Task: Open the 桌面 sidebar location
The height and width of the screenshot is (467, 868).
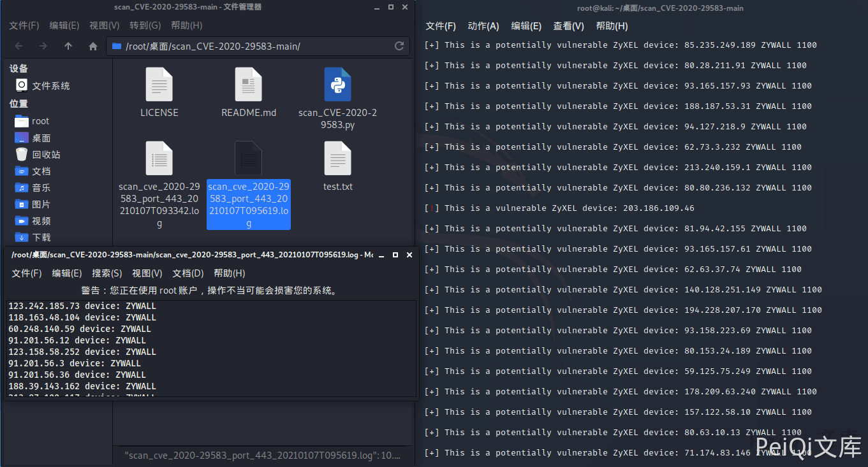Action: (x=41, y=138)
